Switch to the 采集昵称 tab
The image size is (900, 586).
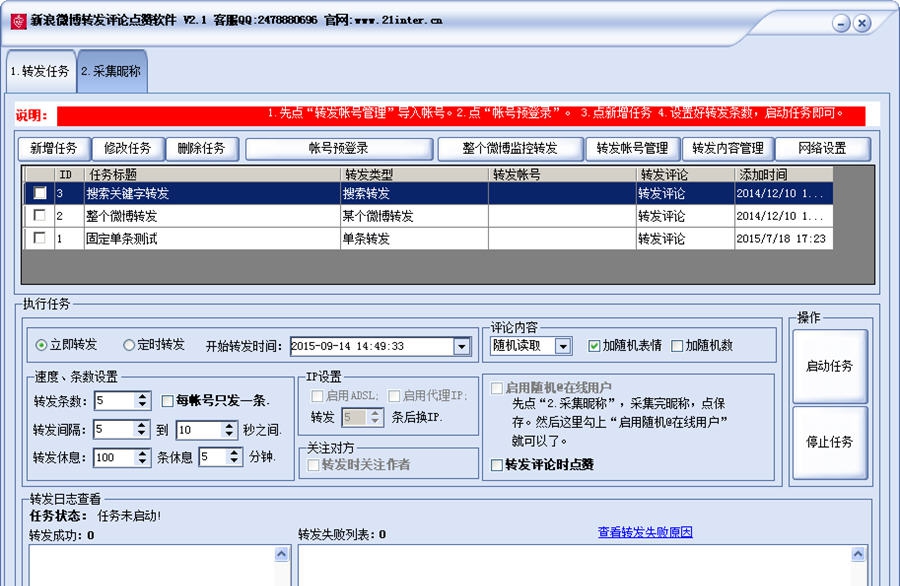pos(110,72)
